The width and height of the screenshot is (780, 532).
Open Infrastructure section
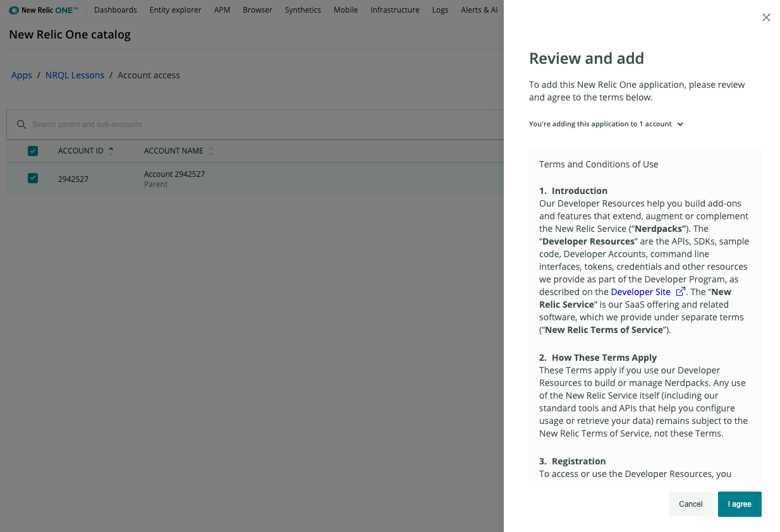pos(395,10)
